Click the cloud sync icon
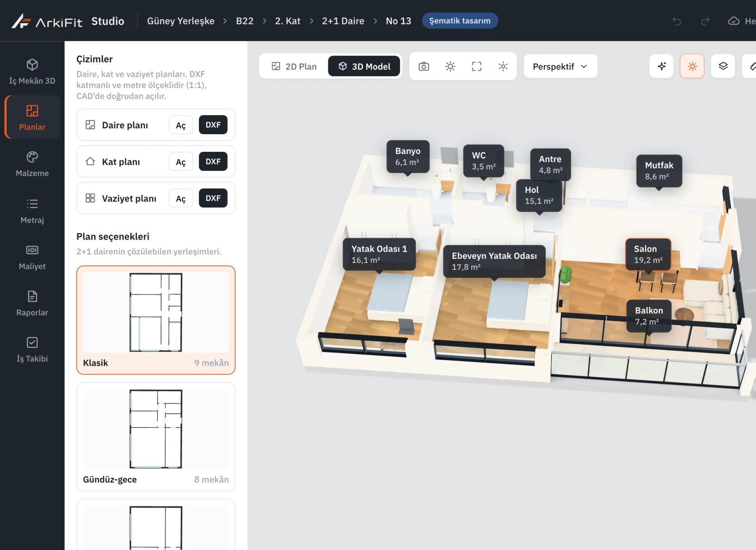The image size is (756, 550). [734, 21]
